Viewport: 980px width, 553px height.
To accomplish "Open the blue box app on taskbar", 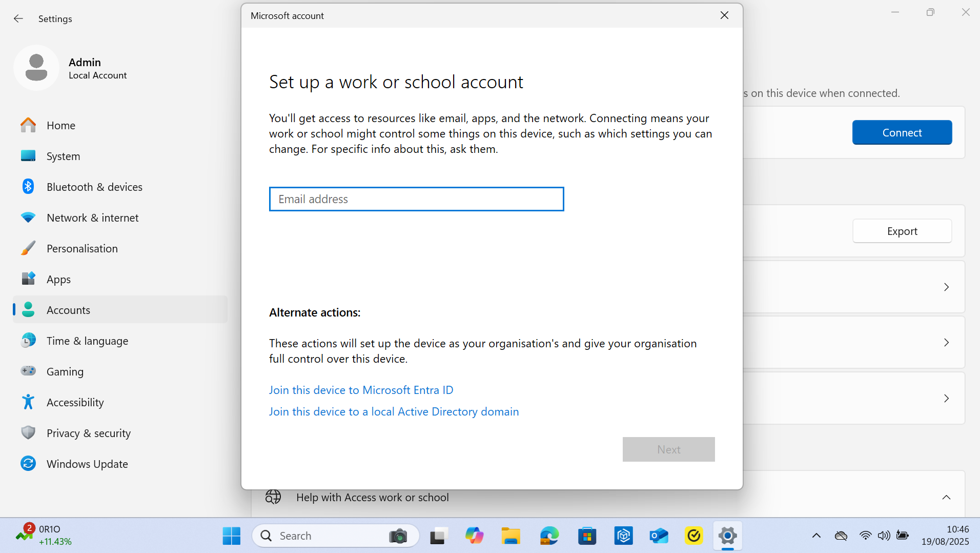I will [x=623, y=536].
